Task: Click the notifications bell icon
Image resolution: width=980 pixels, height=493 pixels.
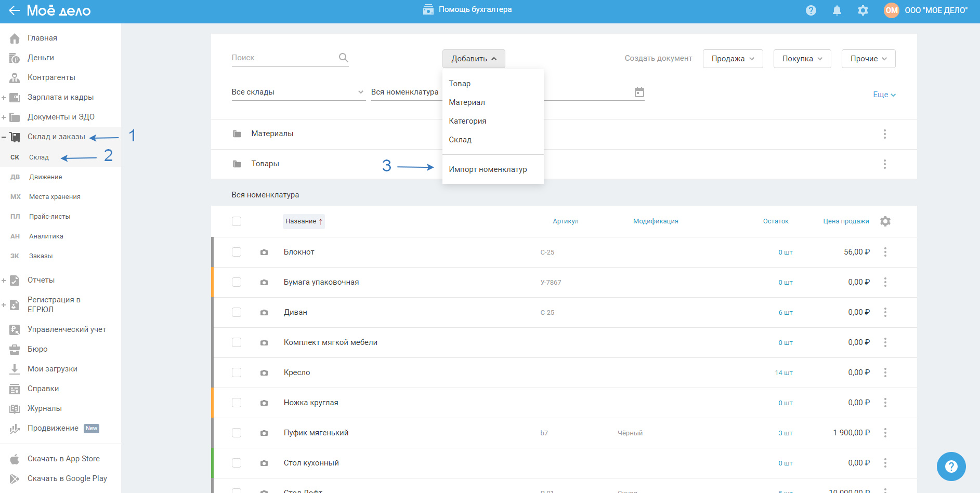Action: click(837, 10)
